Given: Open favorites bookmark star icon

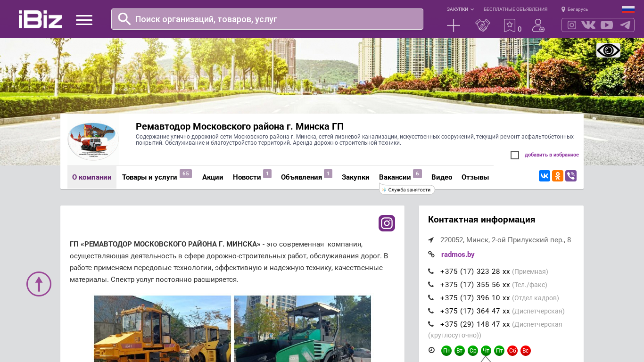Looking at the screenshot, I should [510, 25].
